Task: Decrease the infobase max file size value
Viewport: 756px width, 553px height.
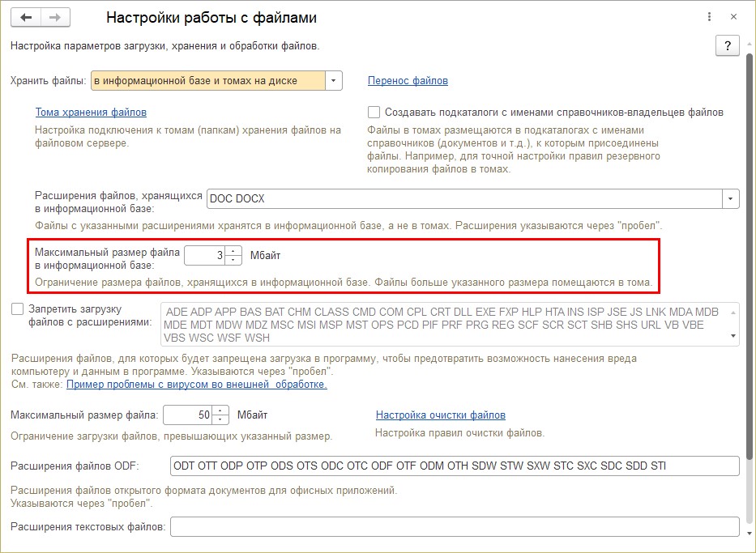Action: click(235, 260)
